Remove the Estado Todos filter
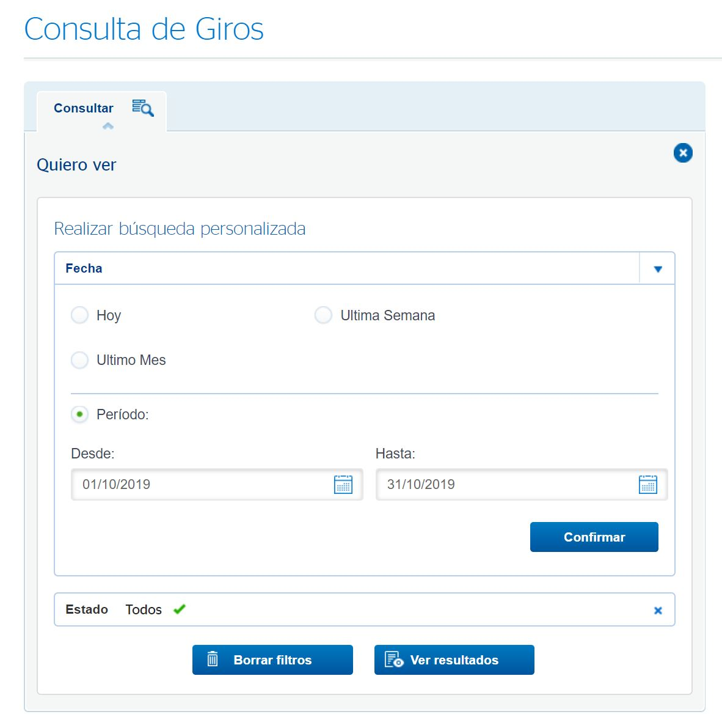This screenshot has width=722, height=728. point(657,611)
